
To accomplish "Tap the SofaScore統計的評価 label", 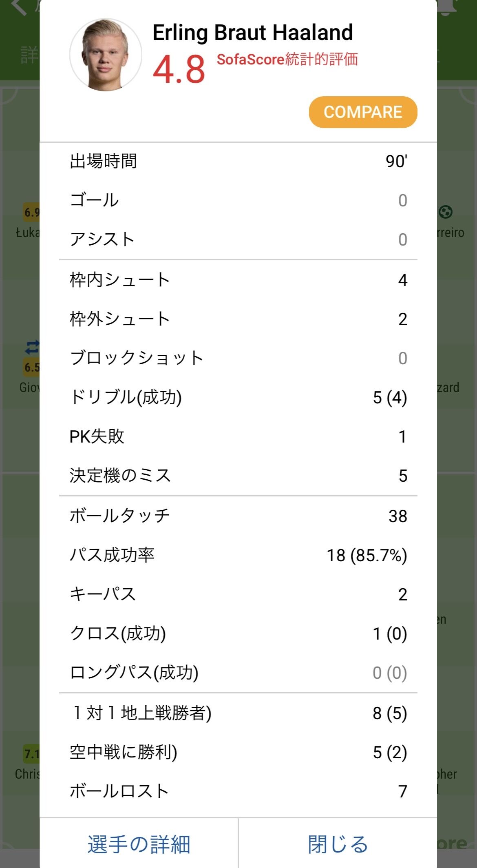I will point(287,60).
